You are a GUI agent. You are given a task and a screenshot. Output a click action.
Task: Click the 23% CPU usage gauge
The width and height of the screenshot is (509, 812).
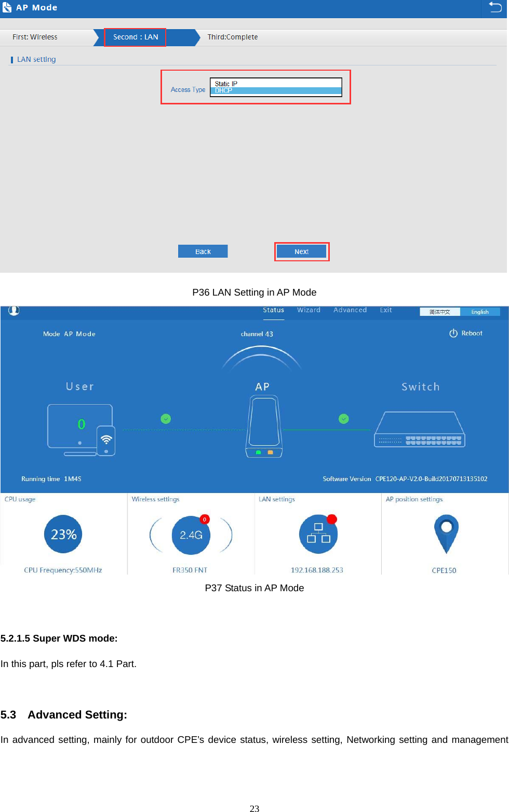click(62, 534)
